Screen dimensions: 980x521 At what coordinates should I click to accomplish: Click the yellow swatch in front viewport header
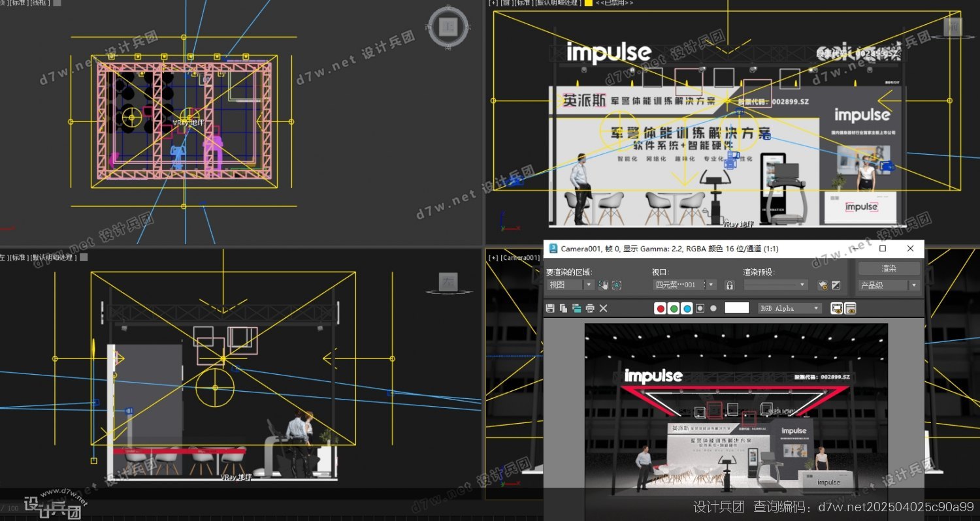(x=588, y=3)
